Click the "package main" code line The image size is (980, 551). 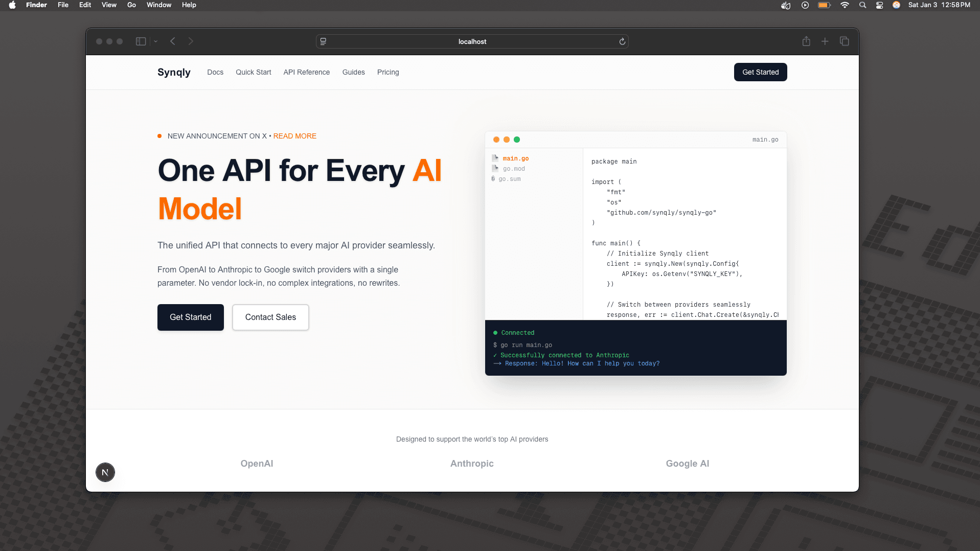click(x=614, y=162)
